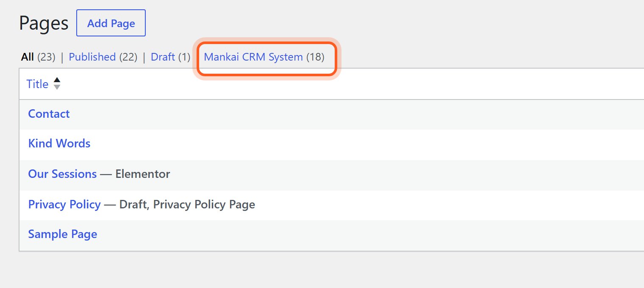644x288 pixels.
Task: Click the (22) count next to Published
Action: point(128,57)
